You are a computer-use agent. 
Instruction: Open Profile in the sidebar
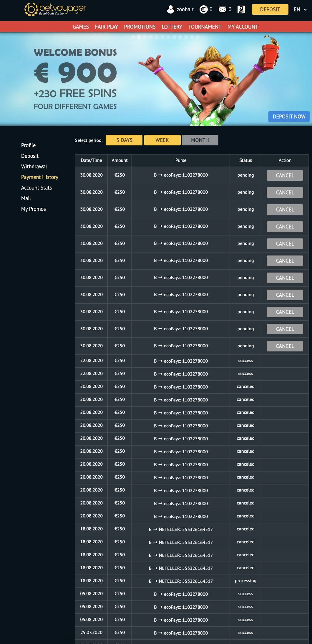pyautogui.click(x=28, y=145)
